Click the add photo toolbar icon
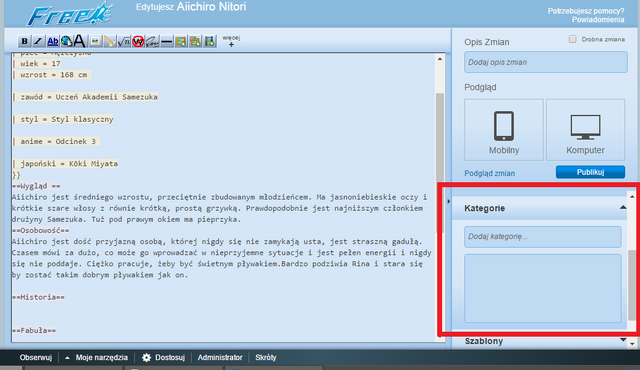 coord(181,41)
